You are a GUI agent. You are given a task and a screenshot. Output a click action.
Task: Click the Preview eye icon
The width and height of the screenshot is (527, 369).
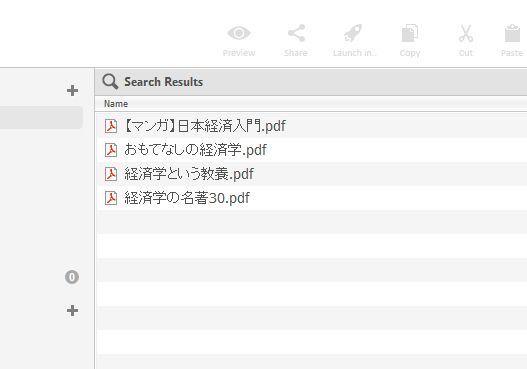(x=239, y=33)
